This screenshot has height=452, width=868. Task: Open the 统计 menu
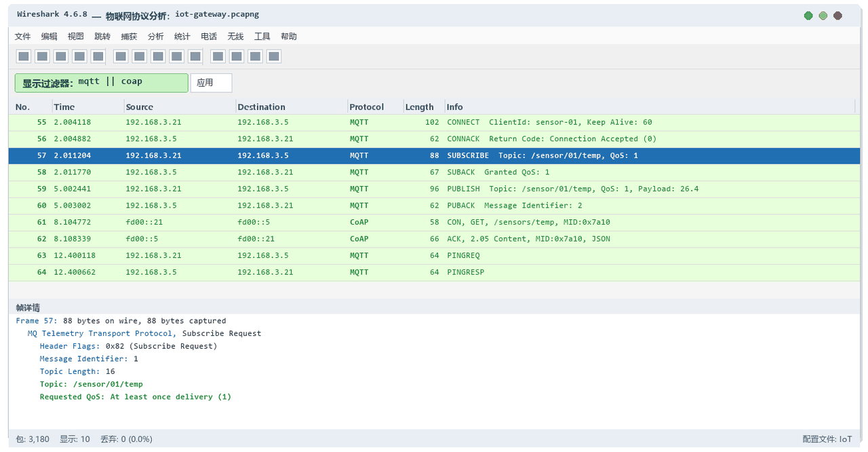click(182, 37)
